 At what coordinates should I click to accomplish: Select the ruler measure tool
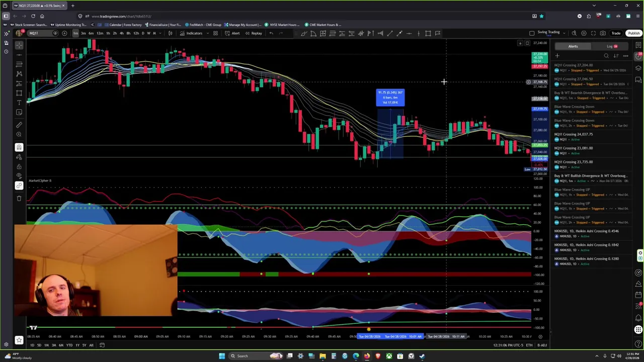[x=19, y=125]
